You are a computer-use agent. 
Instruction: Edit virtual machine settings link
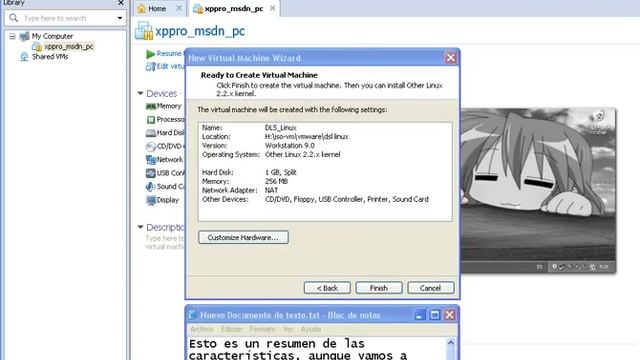pos(170,66)
